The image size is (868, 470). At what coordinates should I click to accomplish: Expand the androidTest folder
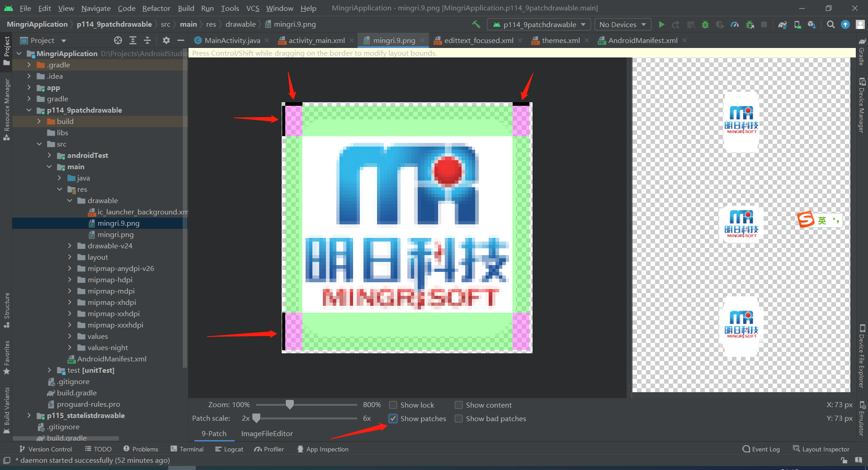coord(49,155)
